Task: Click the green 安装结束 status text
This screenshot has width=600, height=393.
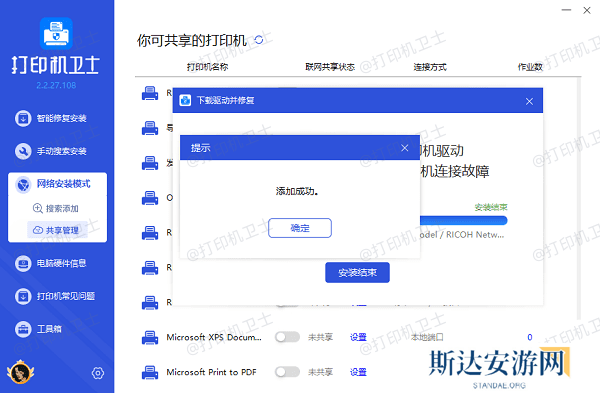Action: [x=491, y=207]
